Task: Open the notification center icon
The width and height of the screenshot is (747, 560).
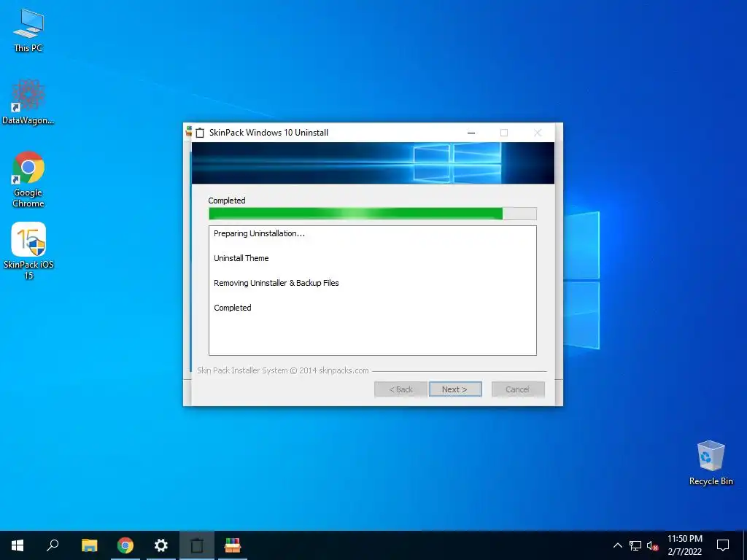Action: tap(723, 545)
